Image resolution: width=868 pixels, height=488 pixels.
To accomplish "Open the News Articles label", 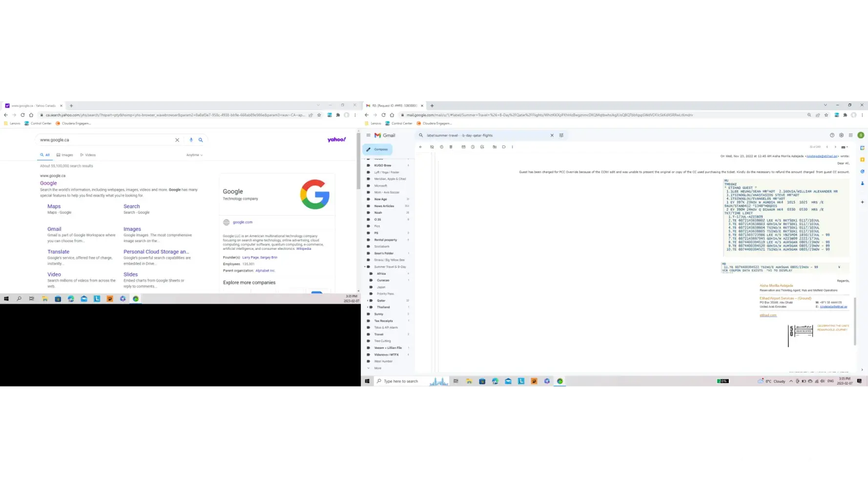I will coord(384,206).
